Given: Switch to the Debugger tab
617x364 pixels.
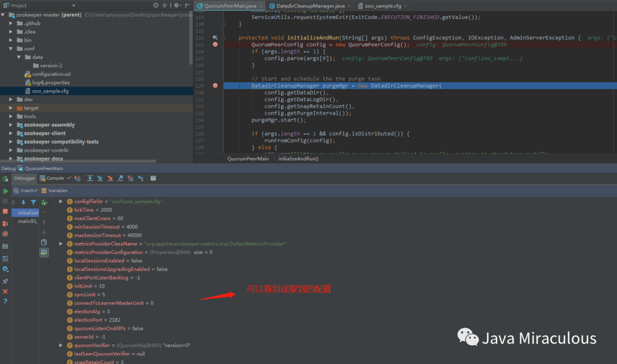Looking at the screenshot, I should click(x=25, y=179).
